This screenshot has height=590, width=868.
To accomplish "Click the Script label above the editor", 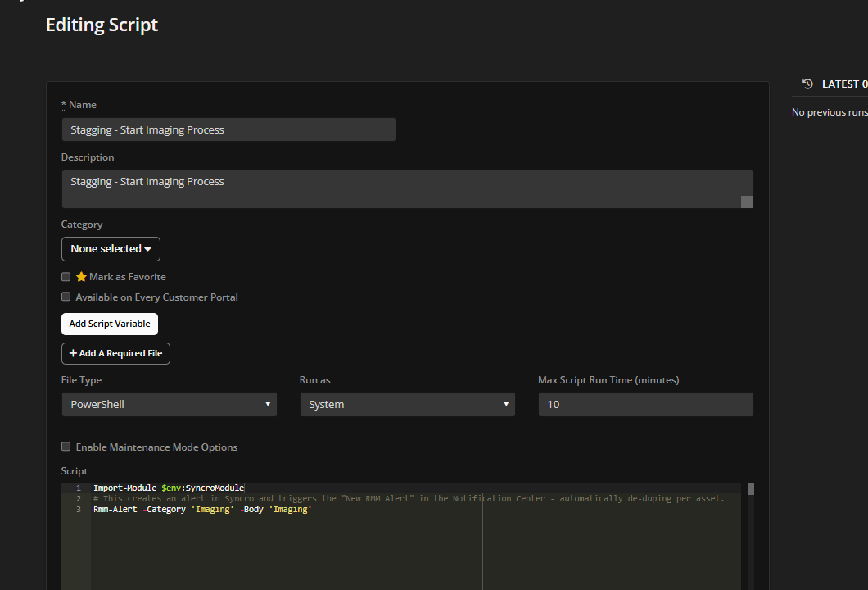I will click(75, 471).
